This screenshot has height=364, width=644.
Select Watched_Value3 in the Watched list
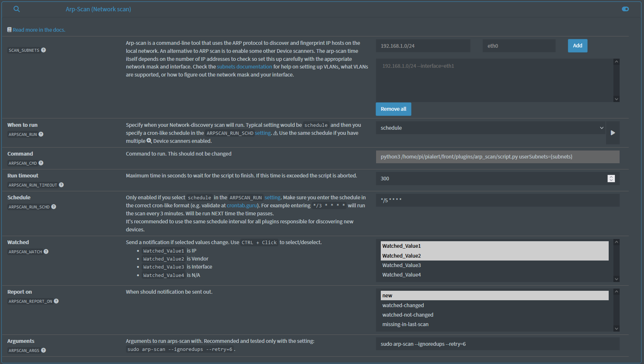click(402, 265)
